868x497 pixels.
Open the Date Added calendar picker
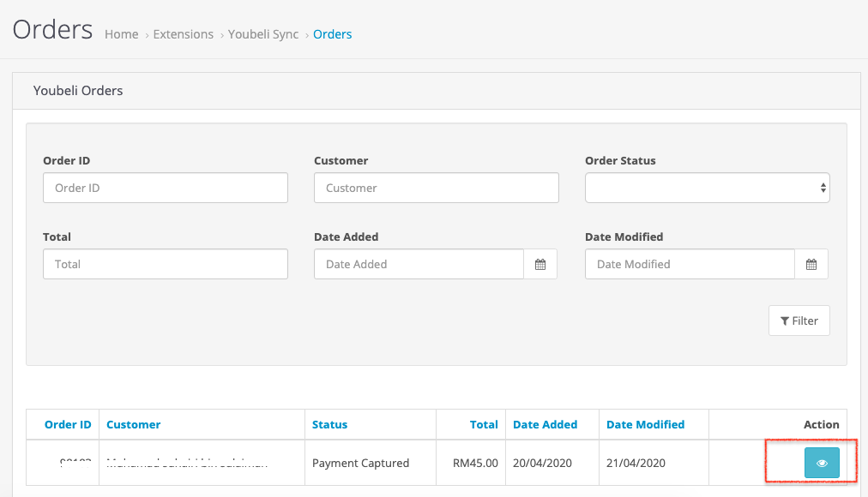coord(540,265)
